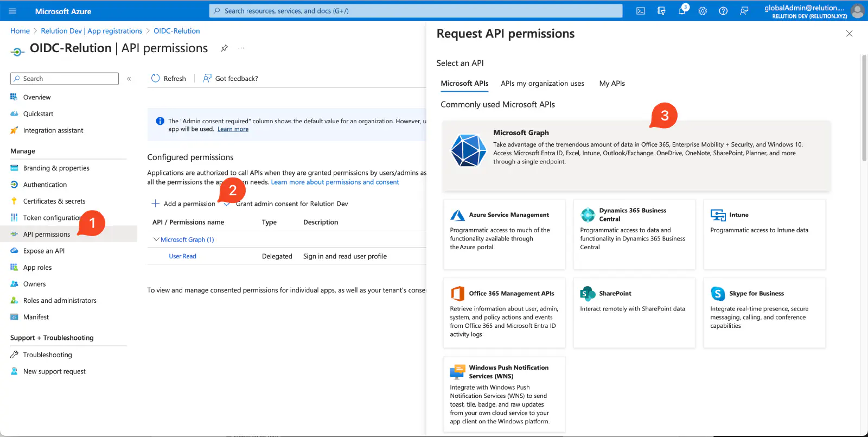Choose the SharePoint API card
Viewport: 868px width, 437px height.
[634, 313]
